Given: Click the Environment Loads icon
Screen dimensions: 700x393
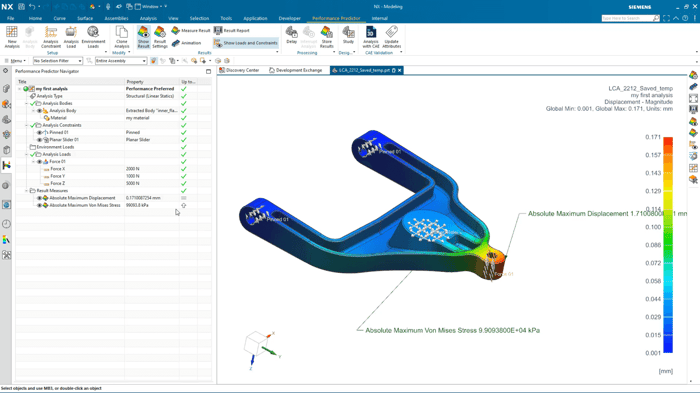Looking at the screenshot, I should 93,37.
